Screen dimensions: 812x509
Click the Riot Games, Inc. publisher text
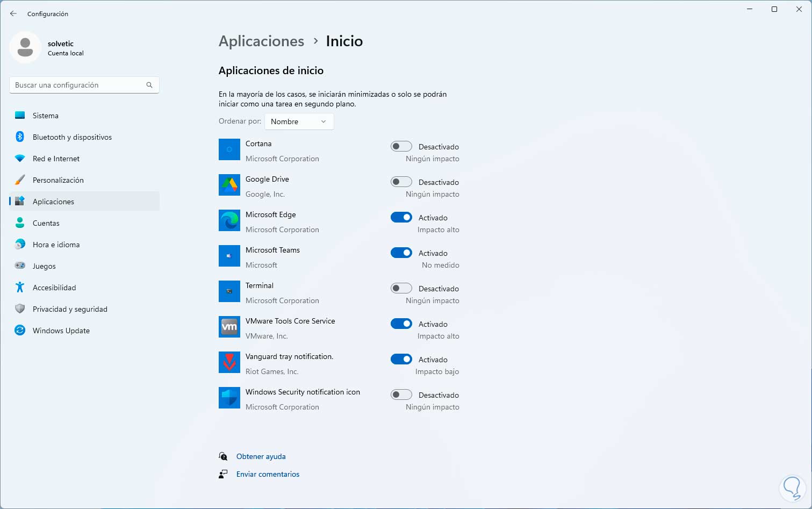[x=272, y=371]
